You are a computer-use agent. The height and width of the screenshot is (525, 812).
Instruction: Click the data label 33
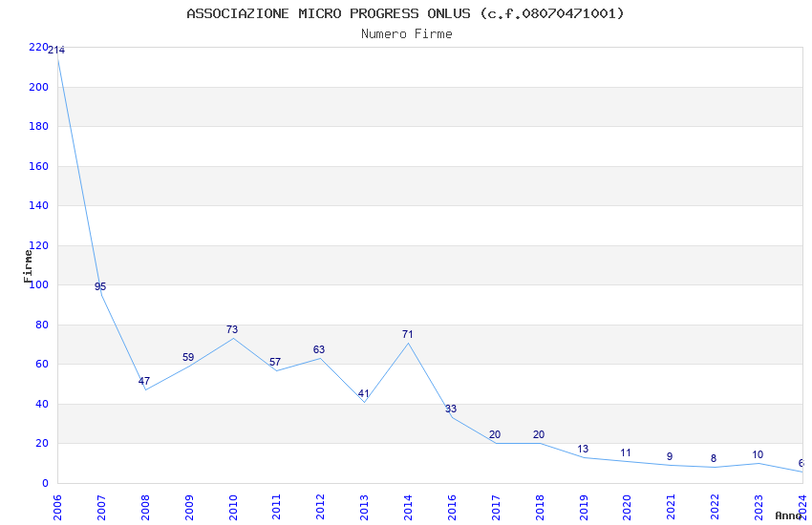[x=451, y=409]
